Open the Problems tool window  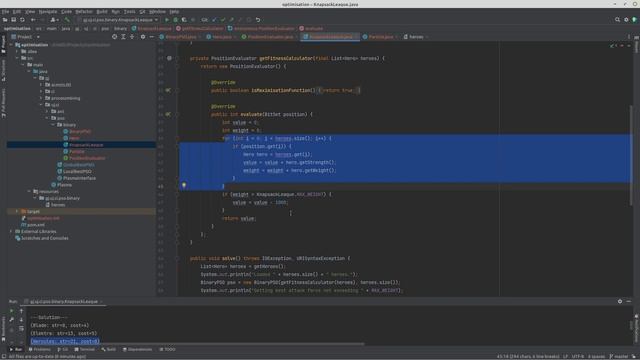[40, 349]
